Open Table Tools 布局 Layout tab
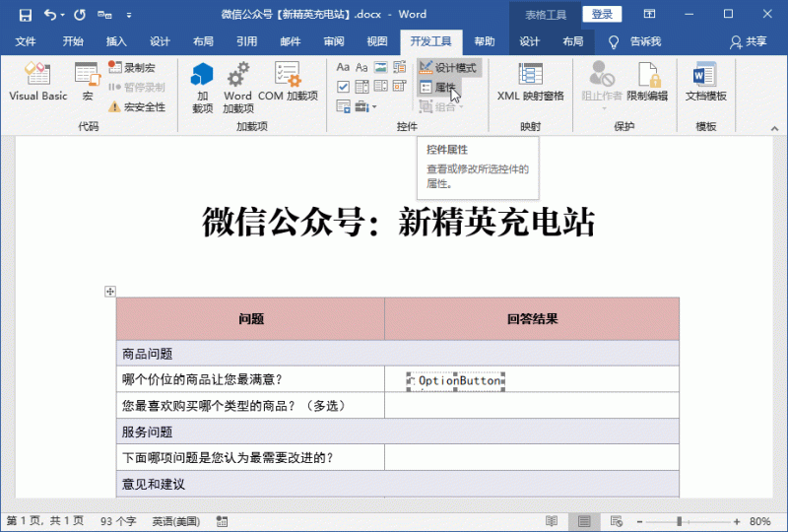The height and width of the screenshot is (532, 788). click(573, 41)
